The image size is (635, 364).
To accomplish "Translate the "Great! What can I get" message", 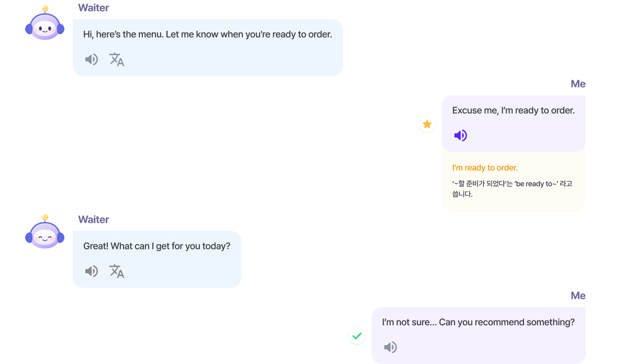I will [x=116, y=271].
